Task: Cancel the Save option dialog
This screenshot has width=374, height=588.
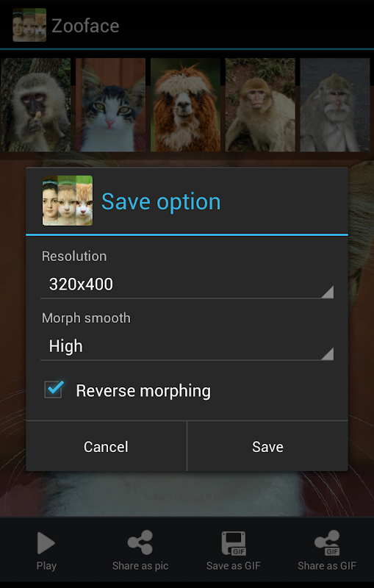Action: tap(106, 446)
